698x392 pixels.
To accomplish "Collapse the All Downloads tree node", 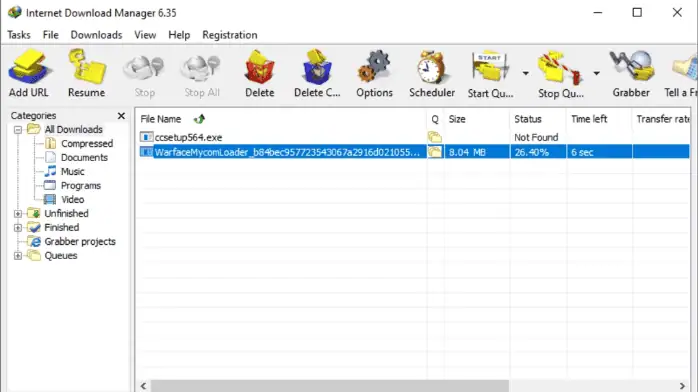I will point(18,130).
